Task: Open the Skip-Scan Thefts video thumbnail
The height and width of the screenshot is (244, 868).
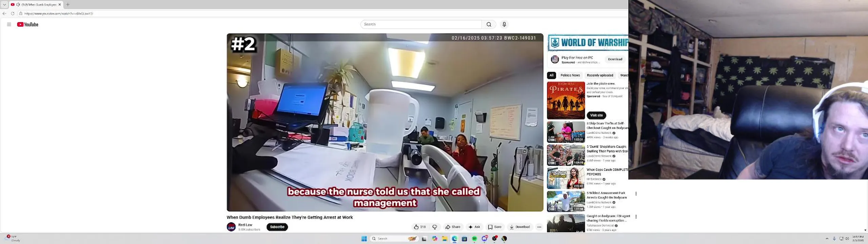Action: pyautogui.click(x=566, y=132)
